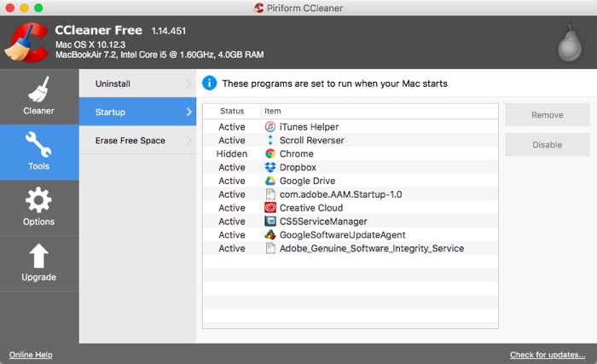The image size is (597, 364).
Task: Click the Piriform pear logo
Action: [x=570, y=43]
